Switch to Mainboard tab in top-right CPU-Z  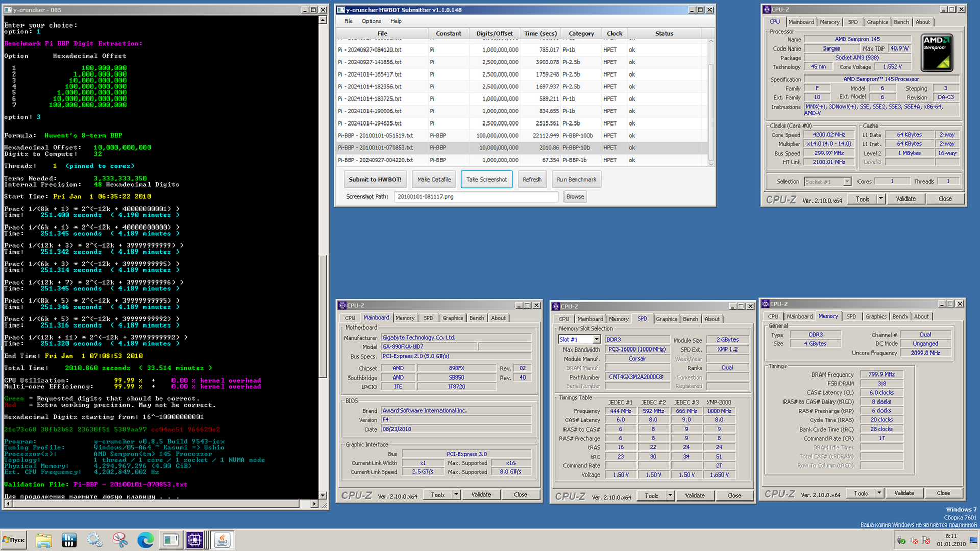coord(801,22)
